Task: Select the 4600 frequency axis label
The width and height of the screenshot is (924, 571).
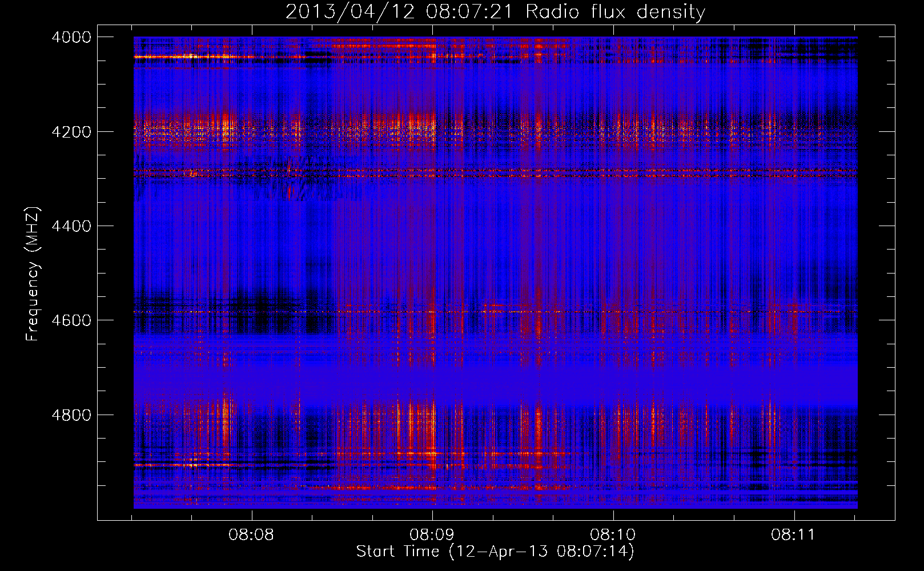Action: point(71,320)
